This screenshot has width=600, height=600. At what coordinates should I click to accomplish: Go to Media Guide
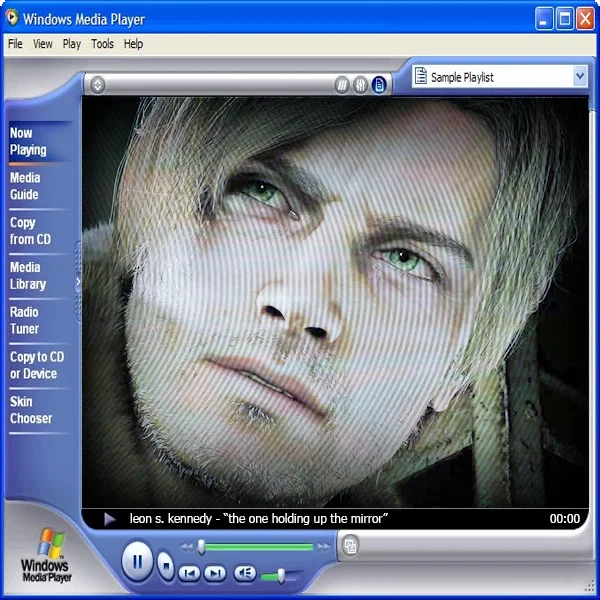click(x=40, y=186)
